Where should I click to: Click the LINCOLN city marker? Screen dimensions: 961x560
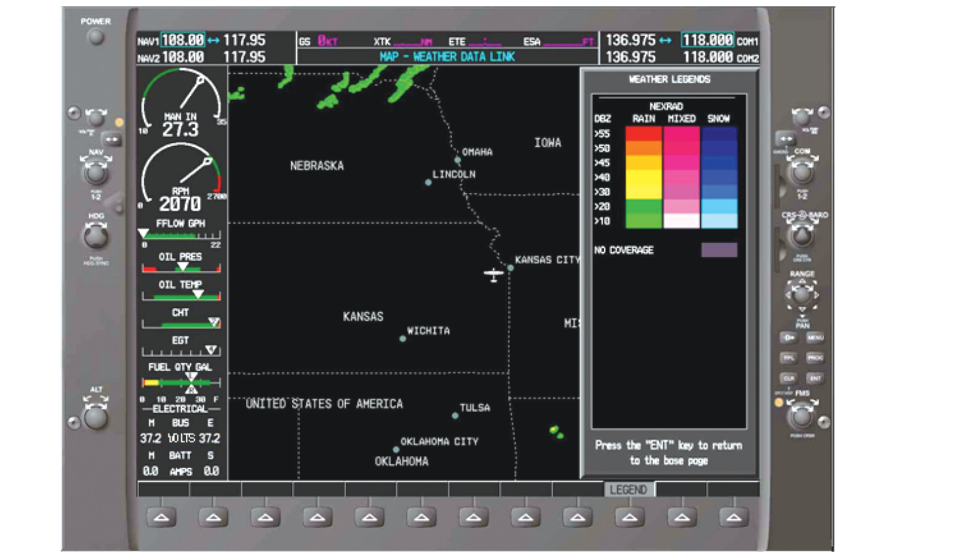pos(428,182)
